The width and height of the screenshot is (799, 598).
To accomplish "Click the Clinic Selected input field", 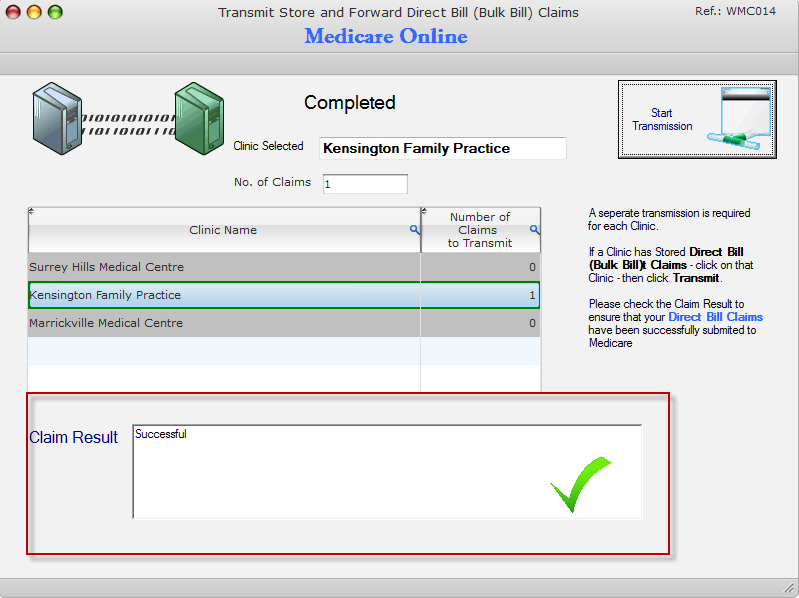I will [x=443, y=148].
